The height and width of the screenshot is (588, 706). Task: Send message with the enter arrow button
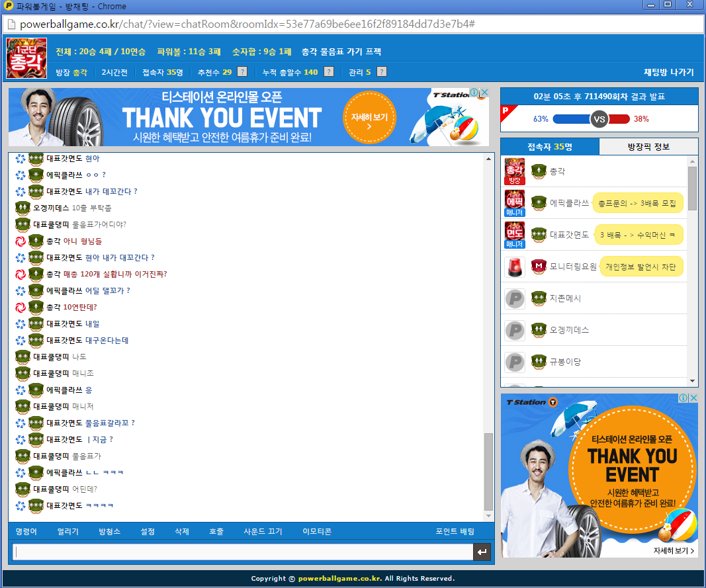[x=482, y=552]
